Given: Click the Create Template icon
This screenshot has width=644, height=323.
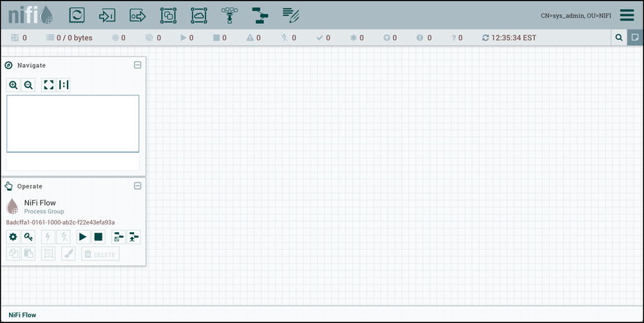Looking at the screenshot, I should pyautogui.click(x=118, y=237).
